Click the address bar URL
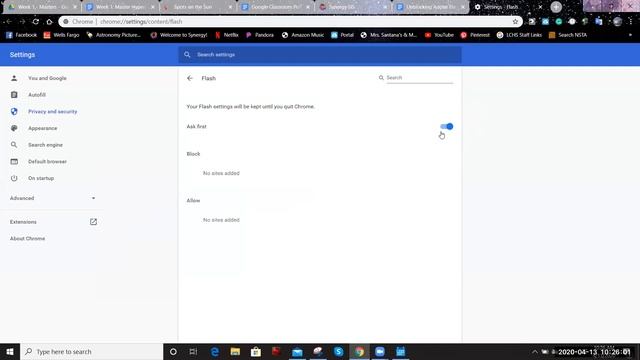 pos(141,22)
